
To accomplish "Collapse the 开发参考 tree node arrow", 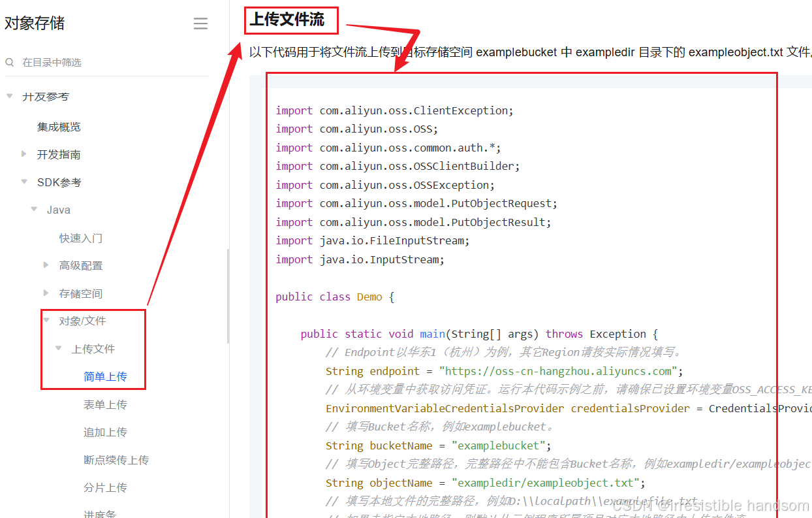I will click(x=9, y=96).
